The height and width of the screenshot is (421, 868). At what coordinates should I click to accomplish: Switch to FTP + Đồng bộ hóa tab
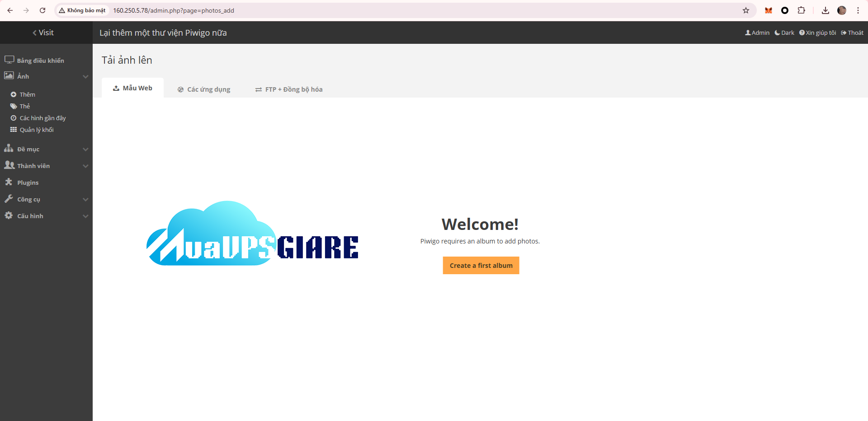tap(289, 89)
